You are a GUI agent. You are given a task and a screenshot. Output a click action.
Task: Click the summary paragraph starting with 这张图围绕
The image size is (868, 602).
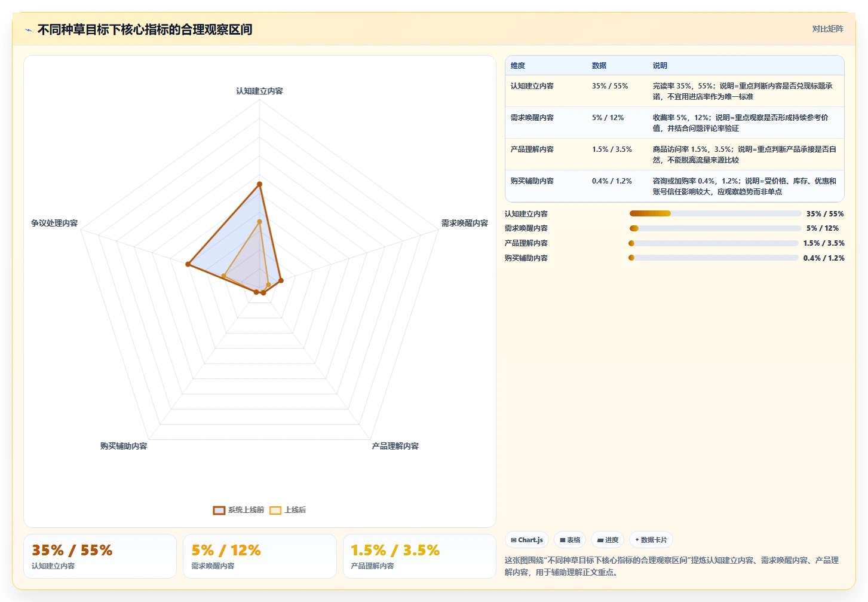pyautogui.click(x=671, y=566)
